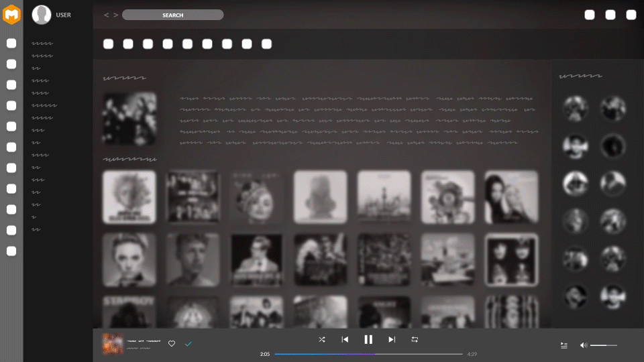This screenshot has height=362, width=644.
Task: Click the orange M app logo
Action: (11, 14)
